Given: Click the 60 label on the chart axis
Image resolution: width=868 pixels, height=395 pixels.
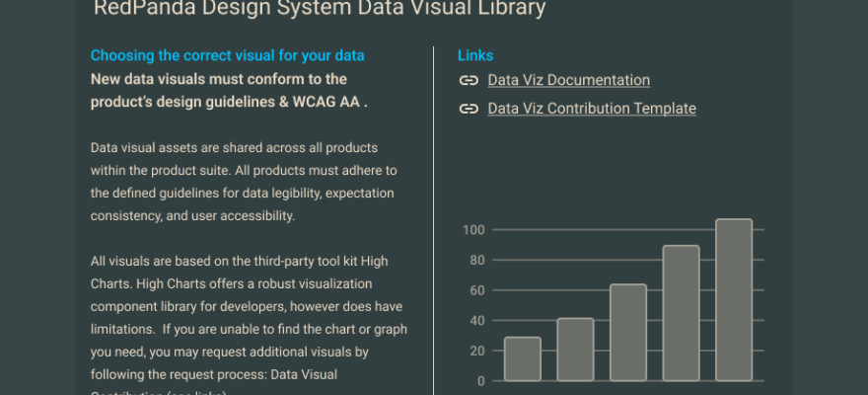Looking at the screenshot, I should pos(476,291).
